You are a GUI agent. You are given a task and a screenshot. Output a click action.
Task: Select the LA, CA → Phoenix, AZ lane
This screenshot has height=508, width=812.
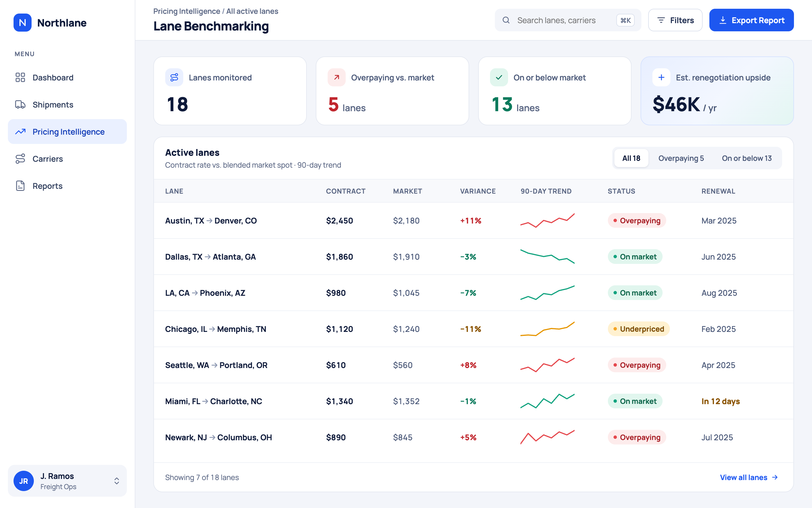coord(473,293)
